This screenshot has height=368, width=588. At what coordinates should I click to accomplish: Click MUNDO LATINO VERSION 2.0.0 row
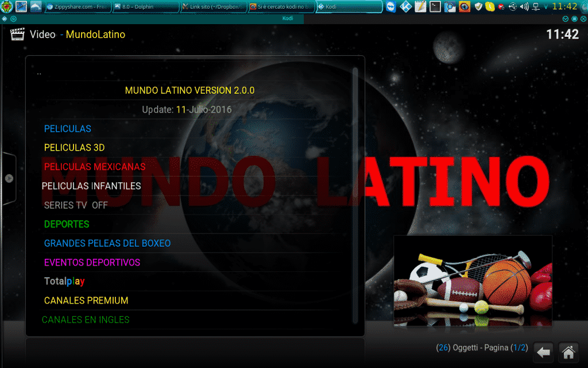(189, 90)
